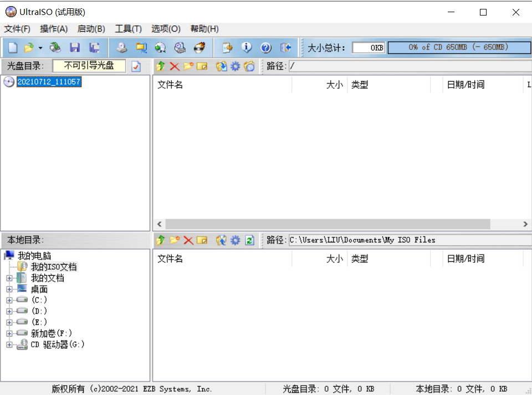Click the CD capacity progress bar

[459, 47]
